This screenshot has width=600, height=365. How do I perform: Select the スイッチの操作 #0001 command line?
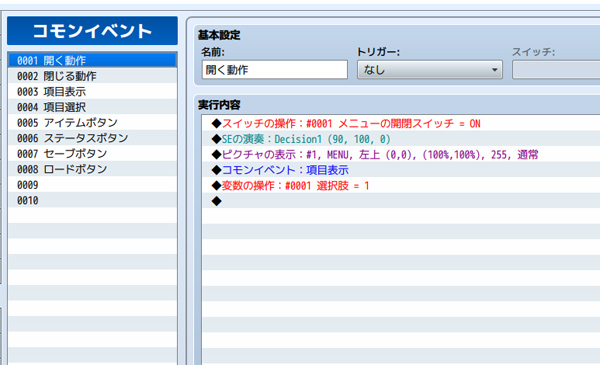401,123
